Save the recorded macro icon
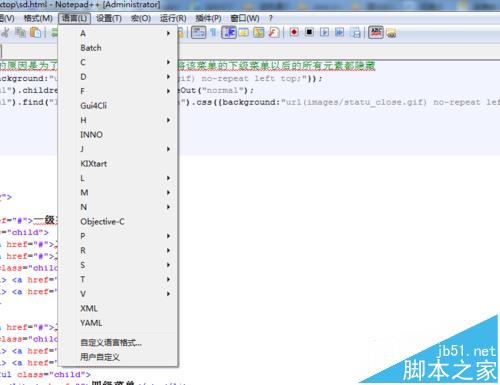This screenshot has height=385, width=500. coord(356,33)
